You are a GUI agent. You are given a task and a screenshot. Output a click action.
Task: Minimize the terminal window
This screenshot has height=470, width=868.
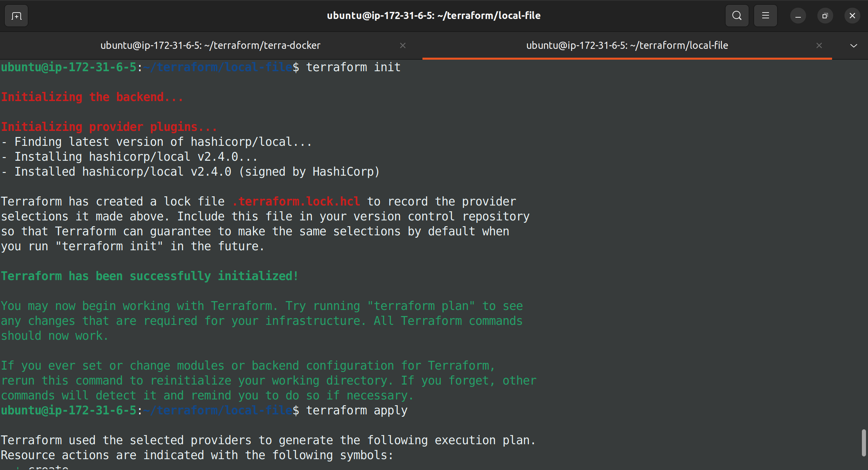[798, 16]
